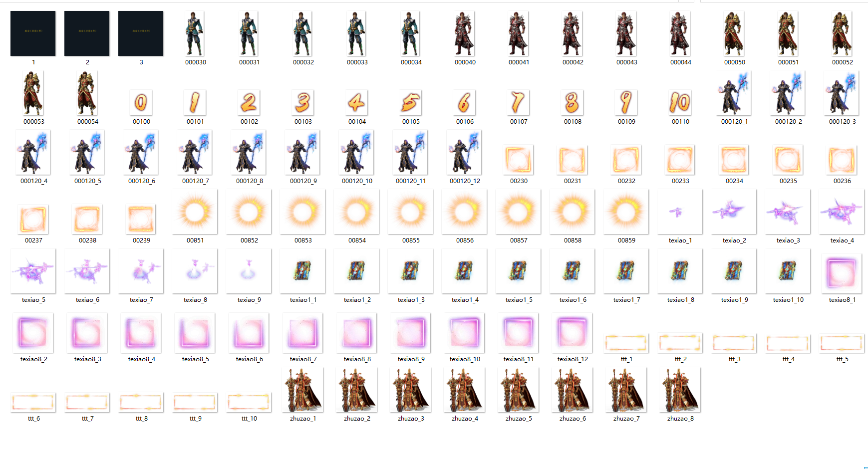
Task: Select image file 000052
Action: tap(842, 33)
